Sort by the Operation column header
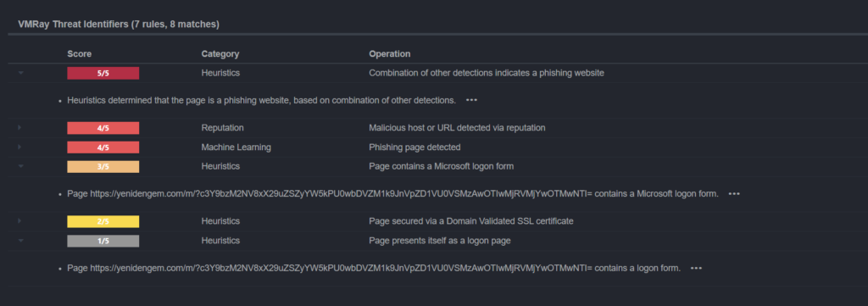This screenshot has height=306, width=868. (390, 53)
